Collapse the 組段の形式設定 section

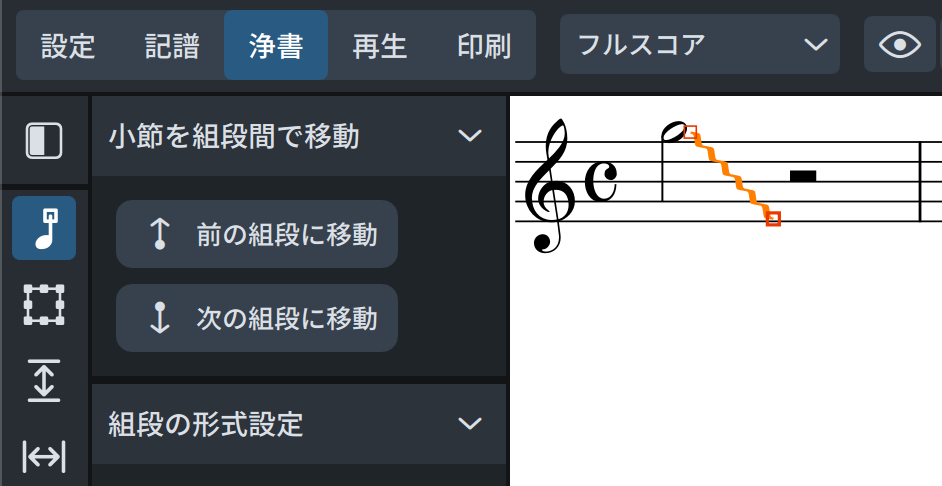coord(469,424)
